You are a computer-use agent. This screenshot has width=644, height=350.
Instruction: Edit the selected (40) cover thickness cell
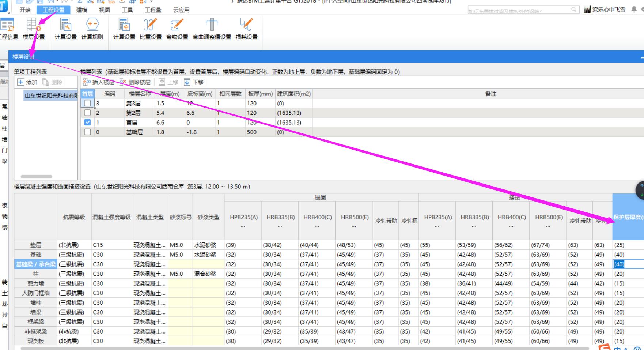point(628,264)
